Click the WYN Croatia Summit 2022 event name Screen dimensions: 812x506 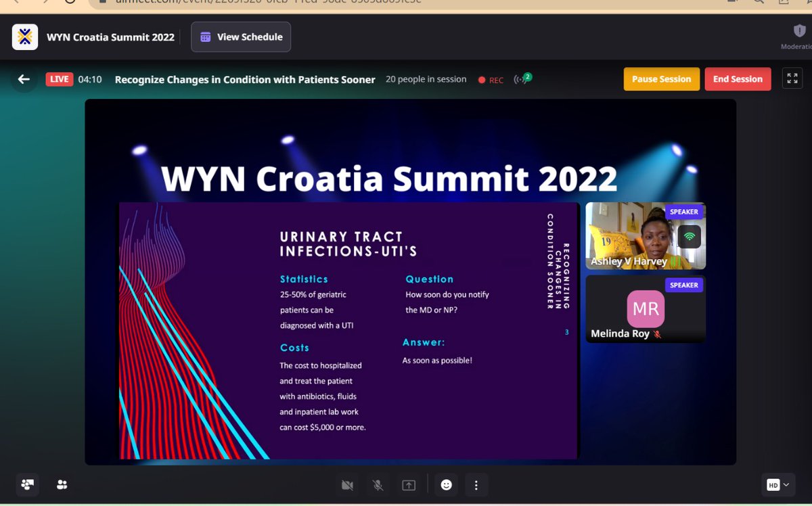[111, 37]
